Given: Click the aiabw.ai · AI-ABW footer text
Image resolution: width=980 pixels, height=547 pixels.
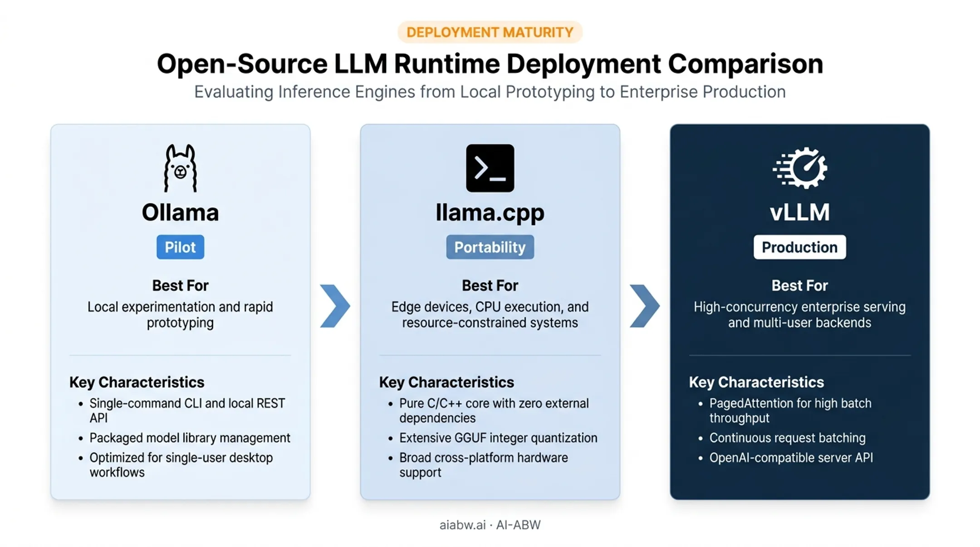Looking at the screenshot, I should pyautogui.click(x=490, y=525).
